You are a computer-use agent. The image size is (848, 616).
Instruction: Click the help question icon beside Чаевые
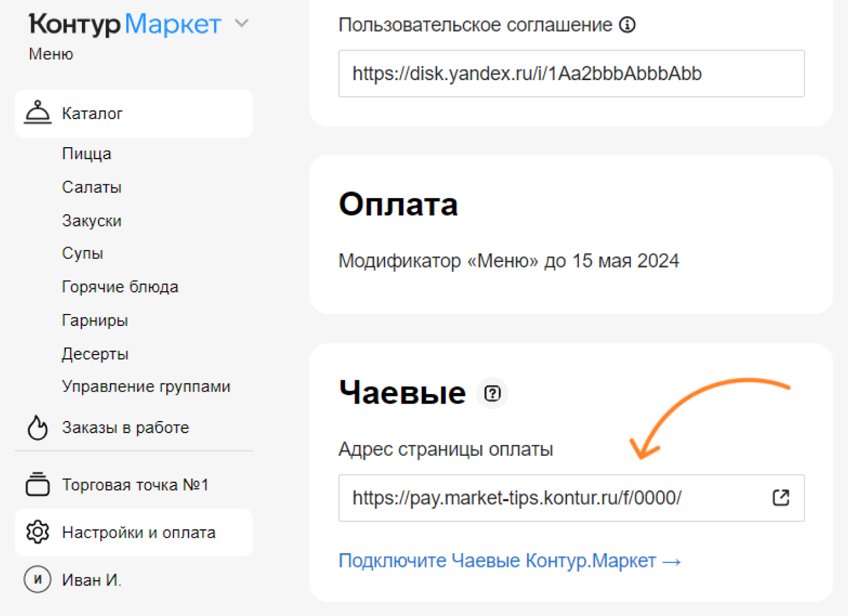tap(492, 394)
